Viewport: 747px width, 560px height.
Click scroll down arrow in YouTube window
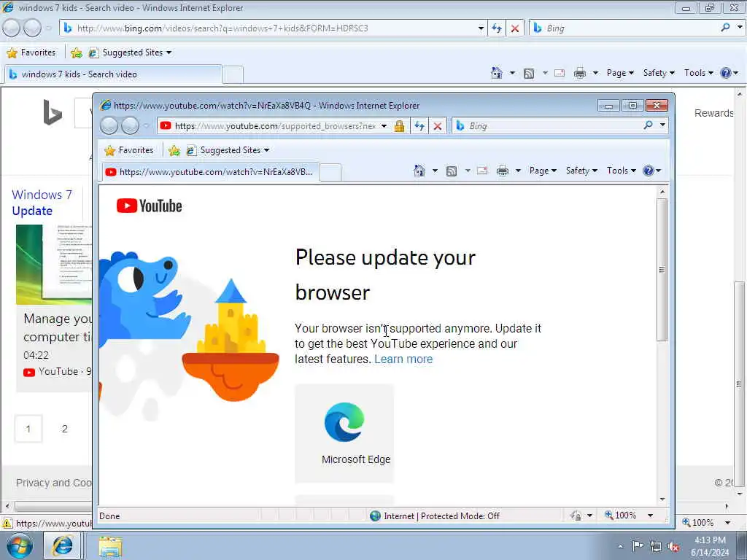tap(662, 499)
